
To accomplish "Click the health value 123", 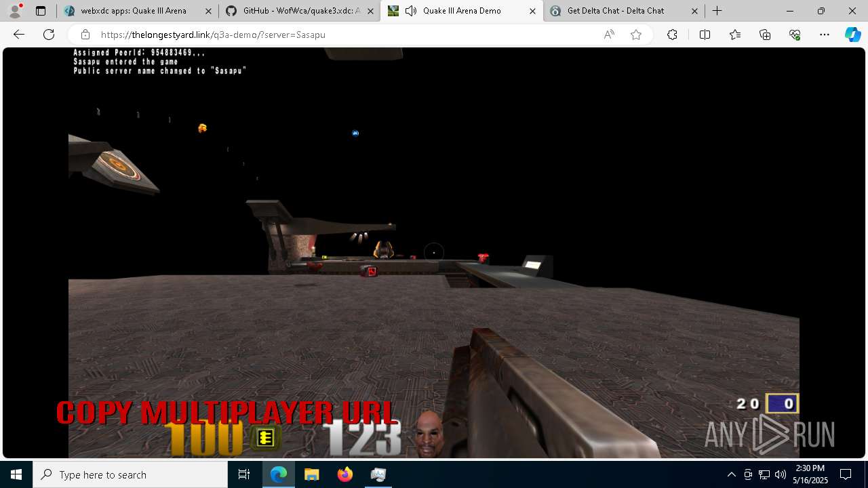I will click(x=361, y=438).
